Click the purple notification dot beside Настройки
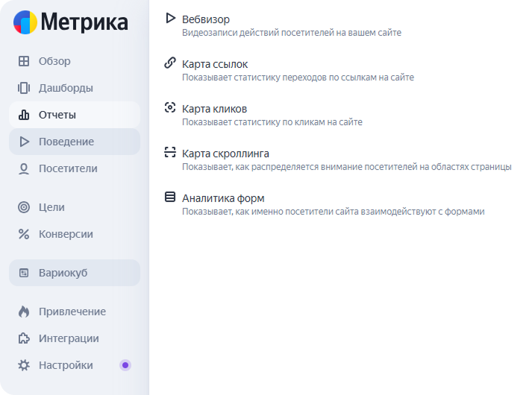Screen dimensions: 532x395 (125, 365)
